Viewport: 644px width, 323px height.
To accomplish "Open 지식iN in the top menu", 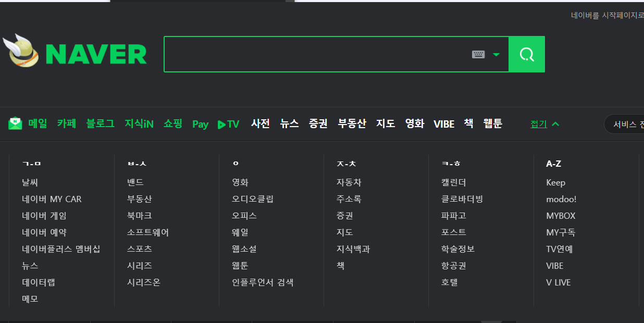I will pos(139,123).
